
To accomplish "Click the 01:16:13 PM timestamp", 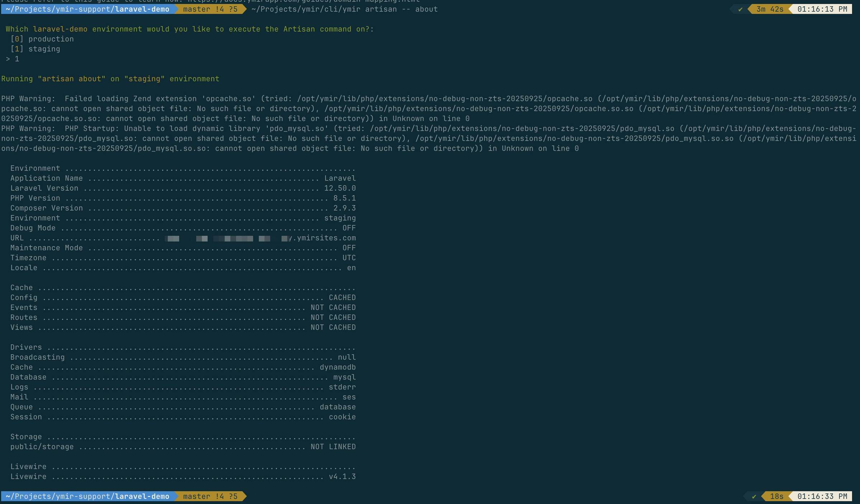I will [822, 9].
